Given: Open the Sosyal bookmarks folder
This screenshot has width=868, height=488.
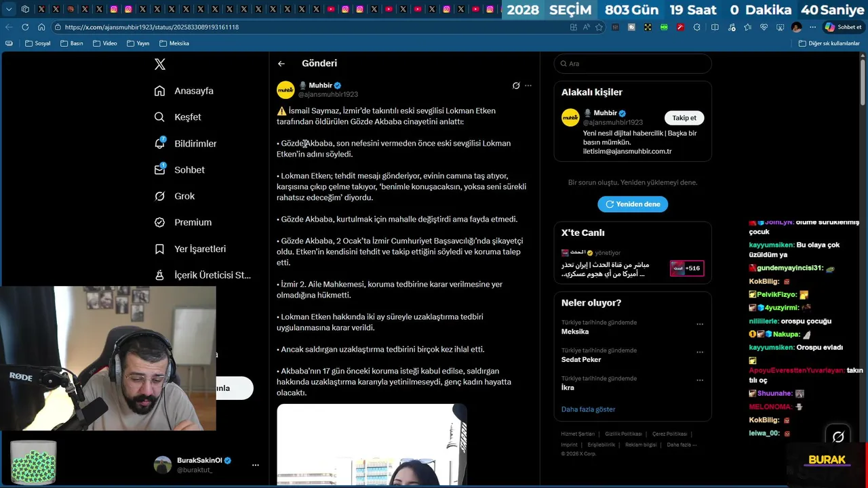Looking at the screenshot, I should 38,43.
